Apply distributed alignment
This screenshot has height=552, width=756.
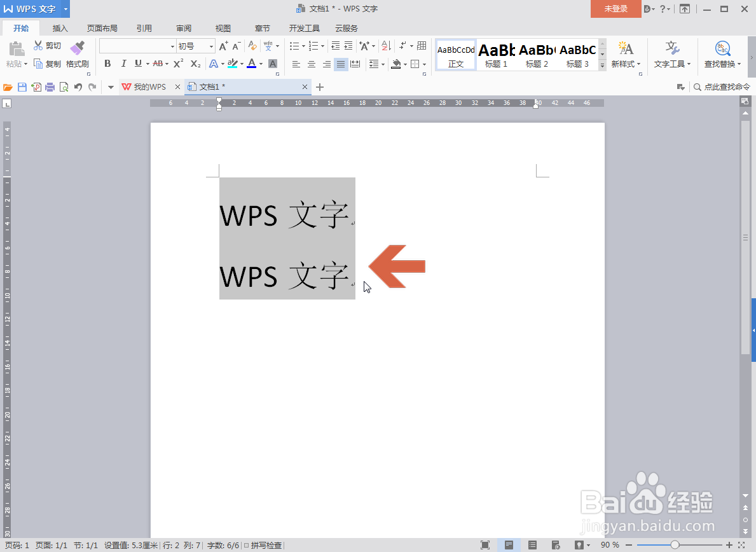click(355, 64)
